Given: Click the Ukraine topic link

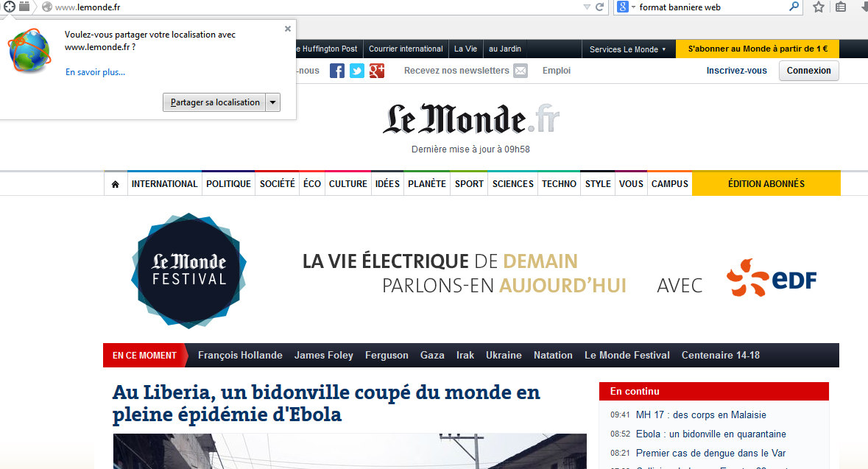Looking at the screenshot, I should click(504, 356).
